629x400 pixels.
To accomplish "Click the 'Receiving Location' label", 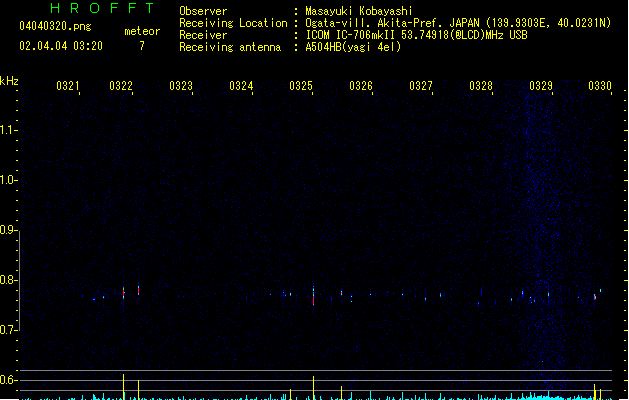I will pos(233,23).
